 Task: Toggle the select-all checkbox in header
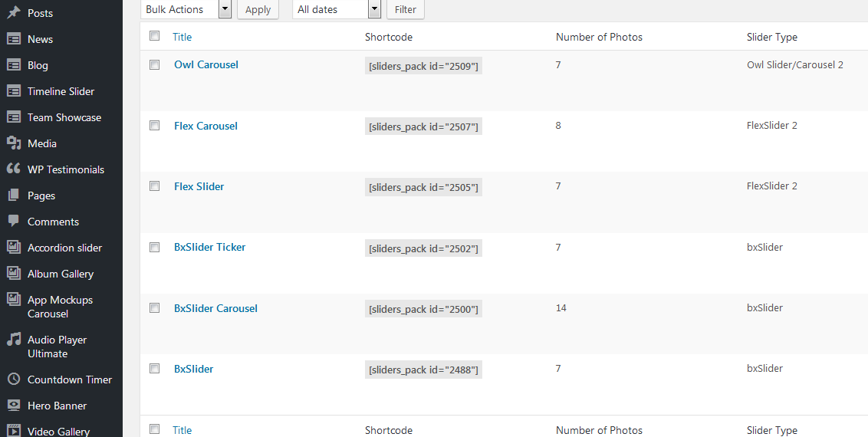(155, 36)
